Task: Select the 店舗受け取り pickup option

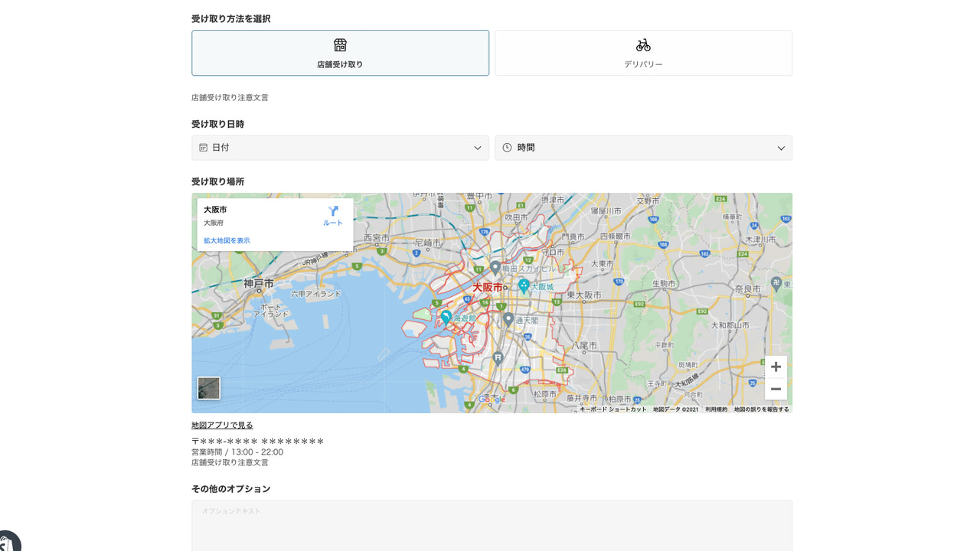Action: click(x=340, y=52)
